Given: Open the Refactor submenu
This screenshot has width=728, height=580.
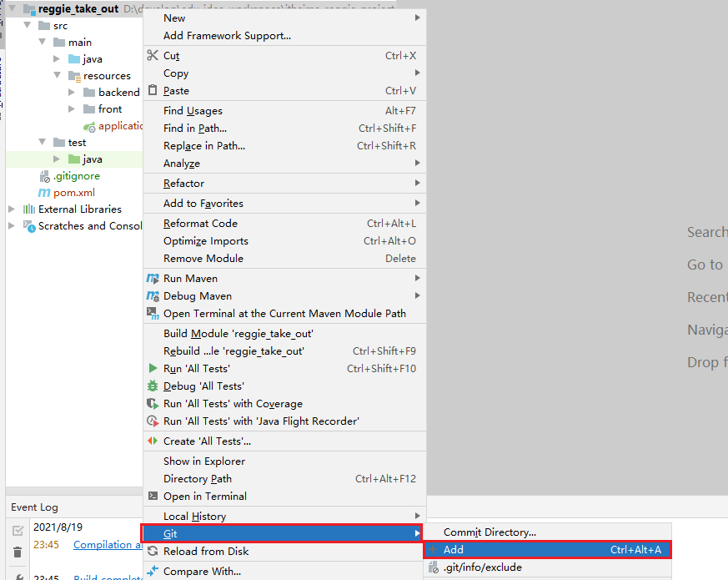Looking at the screenshot, I should (x=183, y=184).
